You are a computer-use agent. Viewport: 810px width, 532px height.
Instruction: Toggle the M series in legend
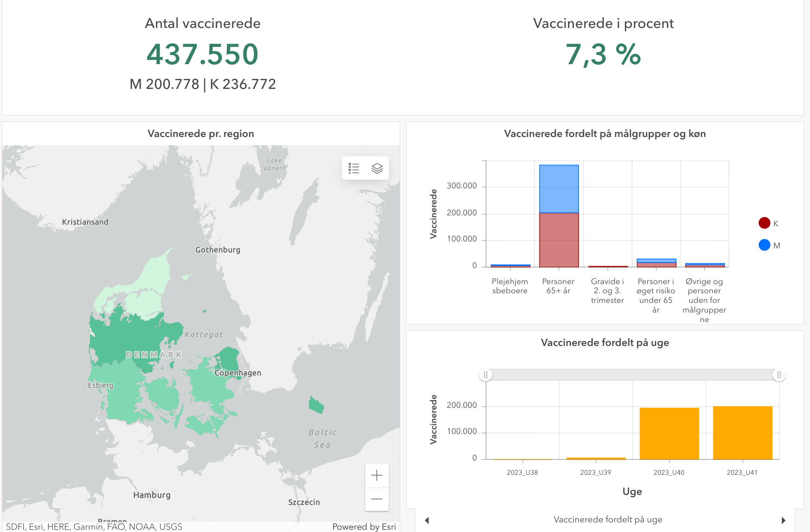[765, 245]
